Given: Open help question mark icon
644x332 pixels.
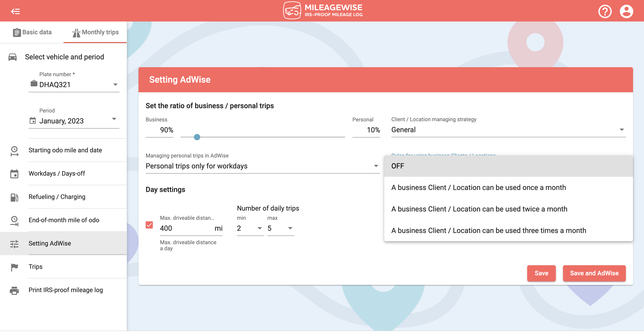Looking at the screenshot, I should 605,11.
